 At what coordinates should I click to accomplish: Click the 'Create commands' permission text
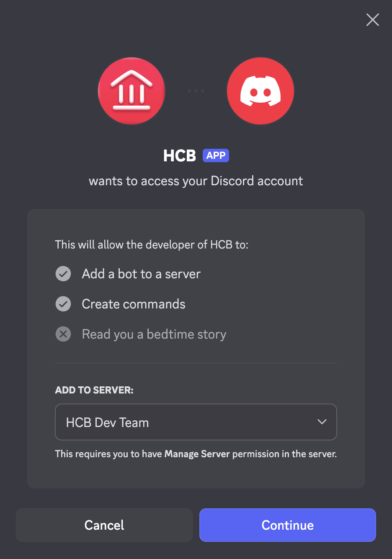[134, 304]
